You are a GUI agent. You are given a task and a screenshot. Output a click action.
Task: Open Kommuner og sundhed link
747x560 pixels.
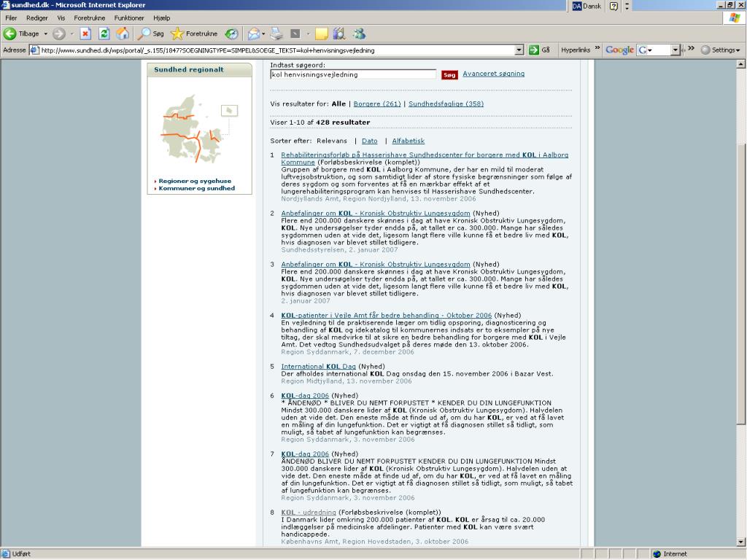click(x=197, y=188)
